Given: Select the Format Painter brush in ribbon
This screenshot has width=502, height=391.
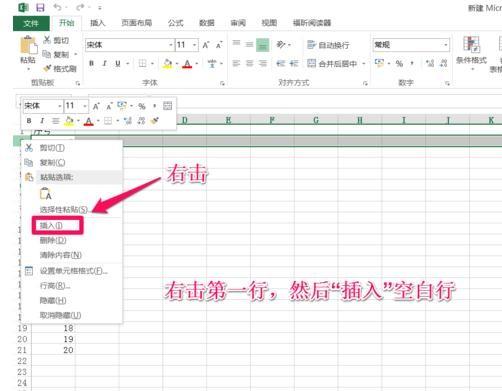Looking at the screenshot, I should click(x=47, y=68).
